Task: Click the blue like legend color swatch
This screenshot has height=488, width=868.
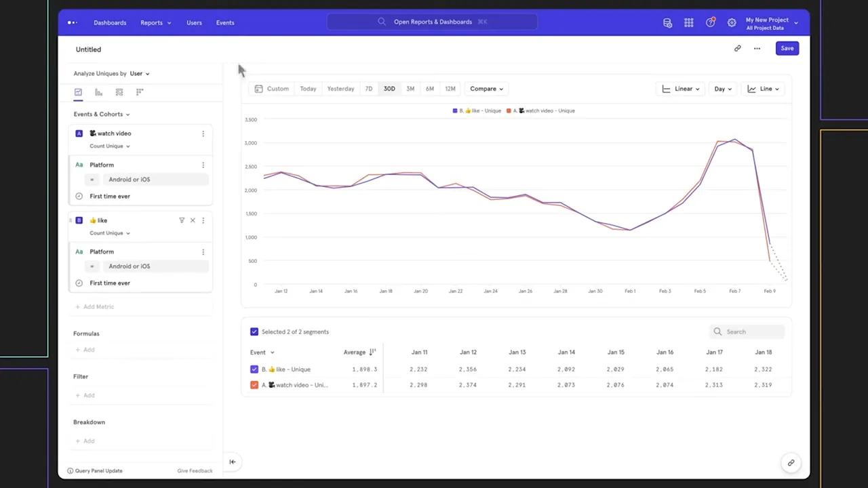Action: coord(454,110)
